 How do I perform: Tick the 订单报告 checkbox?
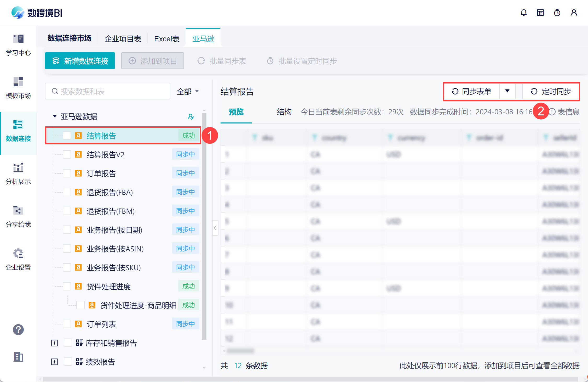[67, 173]
